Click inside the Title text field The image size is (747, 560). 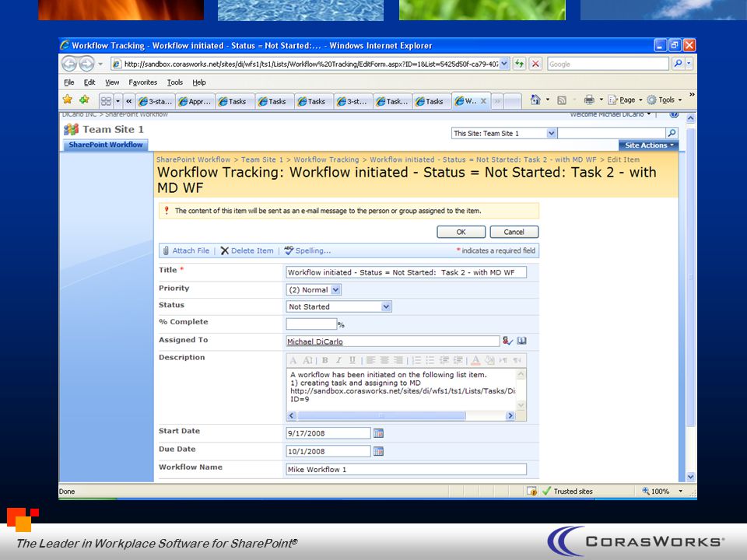click(x=406, y=272)
